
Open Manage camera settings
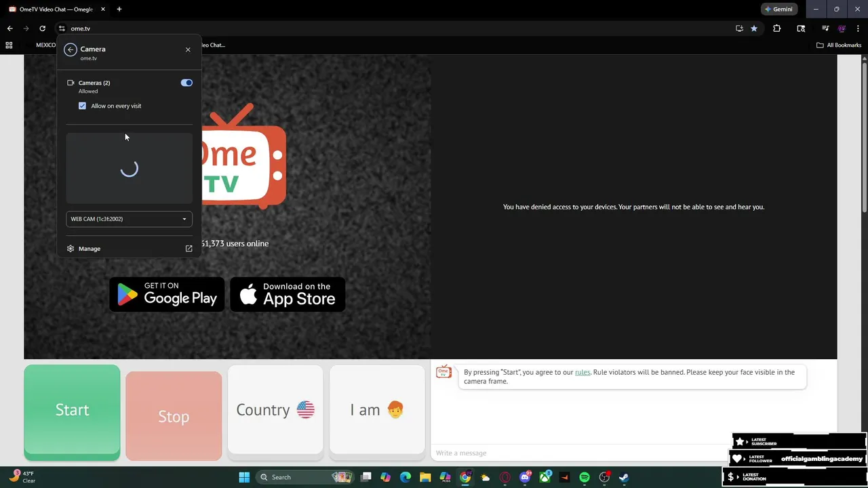tap(130, 249)
